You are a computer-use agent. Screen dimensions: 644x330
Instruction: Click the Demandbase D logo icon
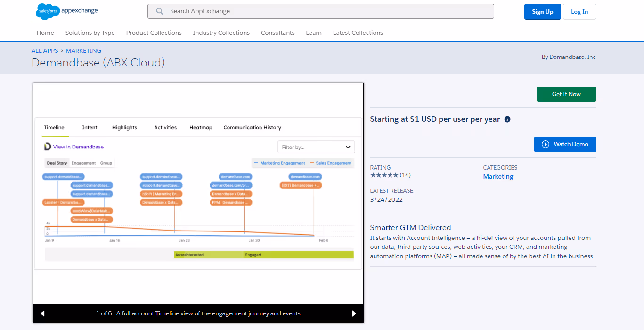point(48,147)
